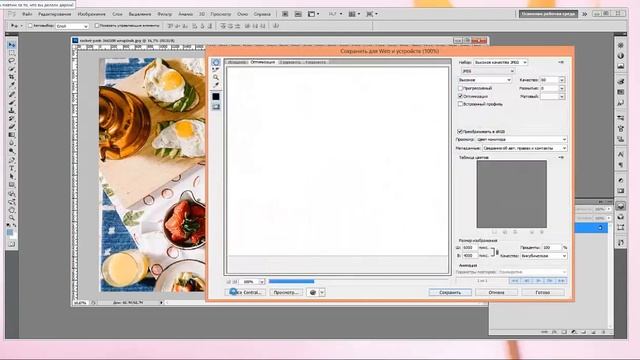Click the foreground color swatch in toolbox
The width and height of the screenshot is (640, 360).
pyautogui.click(x=10, y=232)
